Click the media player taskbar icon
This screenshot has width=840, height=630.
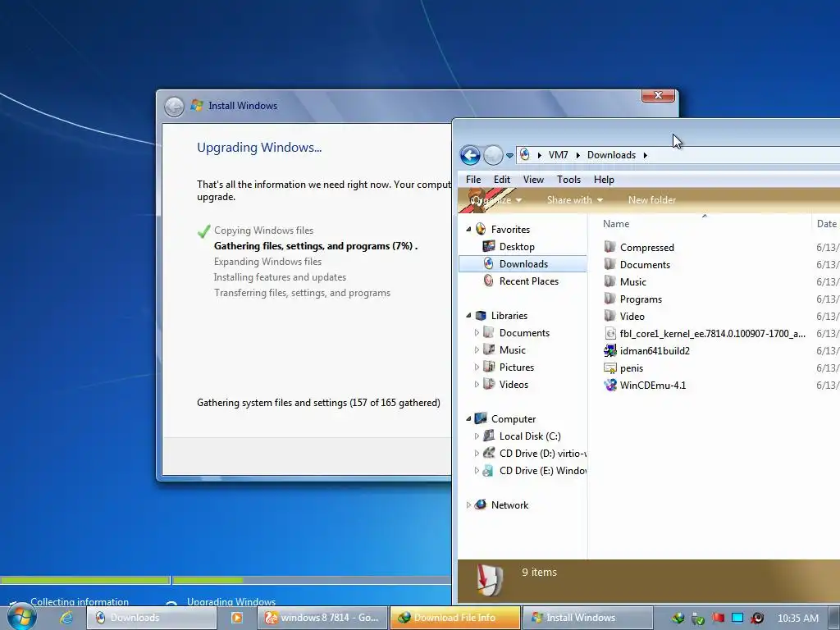[x=237, y=618]
